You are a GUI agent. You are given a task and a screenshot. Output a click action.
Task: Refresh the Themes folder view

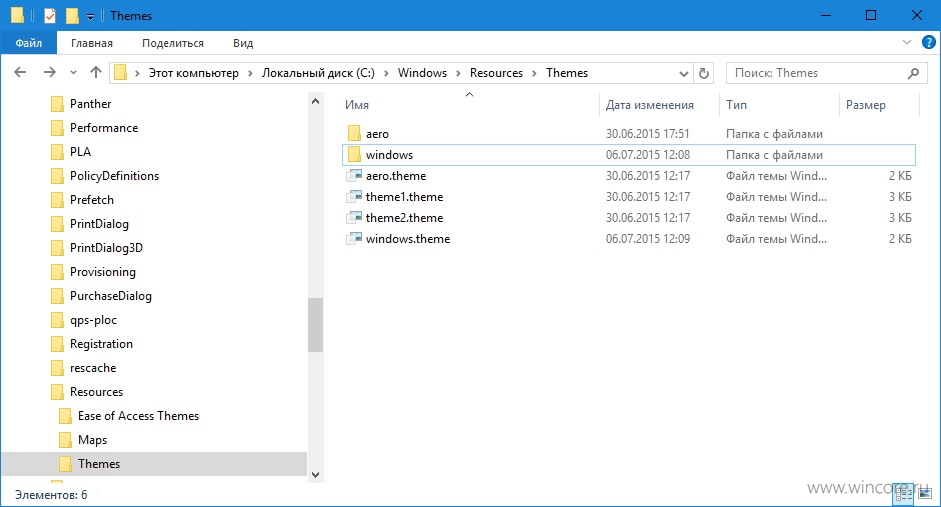tap(704, 73)
